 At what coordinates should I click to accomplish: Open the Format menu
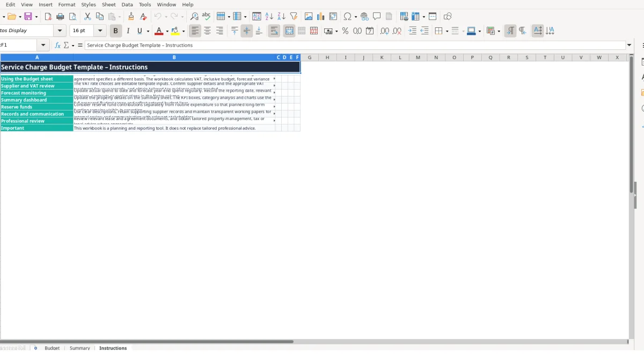(x=67, y=4)
